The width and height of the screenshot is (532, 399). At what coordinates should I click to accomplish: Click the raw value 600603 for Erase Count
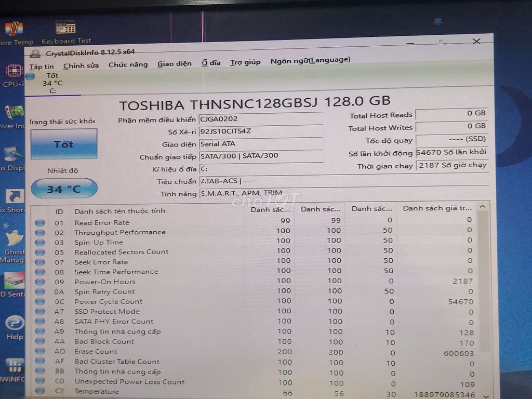(x=458, y=353)
